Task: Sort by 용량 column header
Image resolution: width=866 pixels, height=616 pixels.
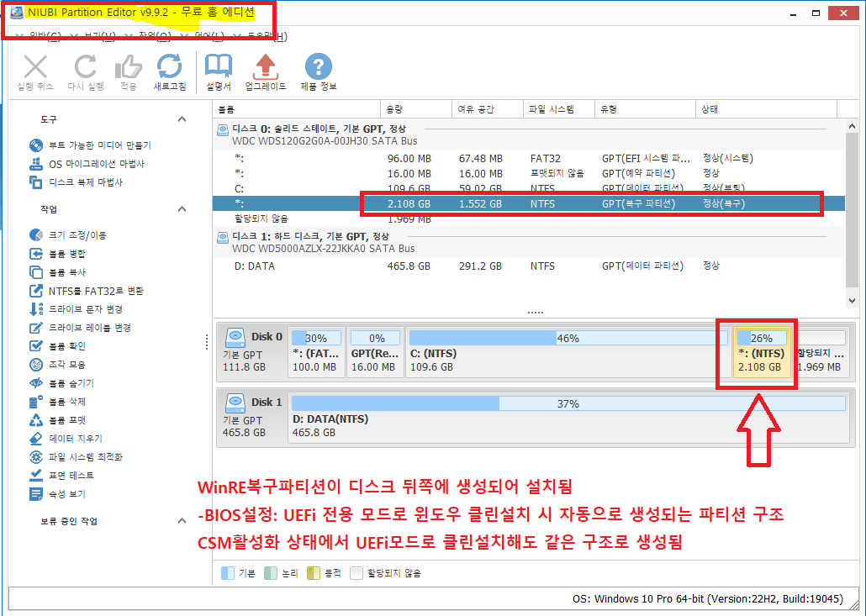Action: pyautogui.click(x=416, y=109)
